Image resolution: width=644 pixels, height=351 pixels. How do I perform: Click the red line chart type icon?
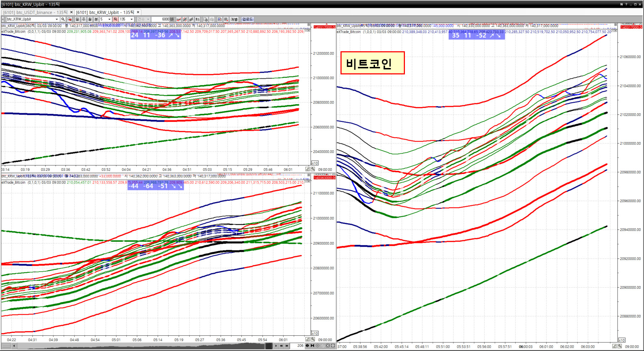[x=179, y=19]
